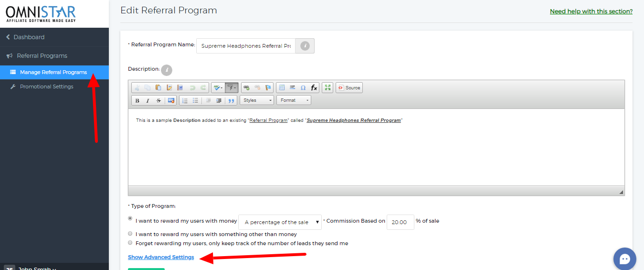Image resolution: width=644 pixels, height=270 pixels.
Task: Open the spell check ABC dropdown
Action: coord(218,87)
